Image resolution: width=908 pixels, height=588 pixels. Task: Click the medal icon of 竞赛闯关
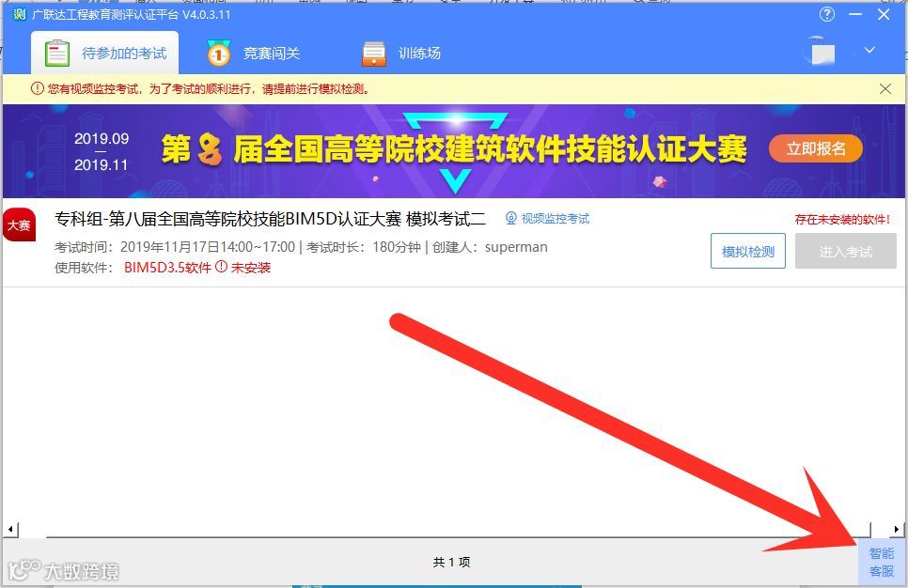(219, 53)
